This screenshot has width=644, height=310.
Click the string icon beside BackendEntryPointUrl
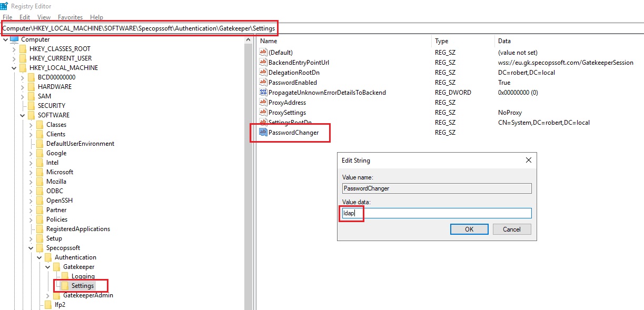[x=263, y=63]
